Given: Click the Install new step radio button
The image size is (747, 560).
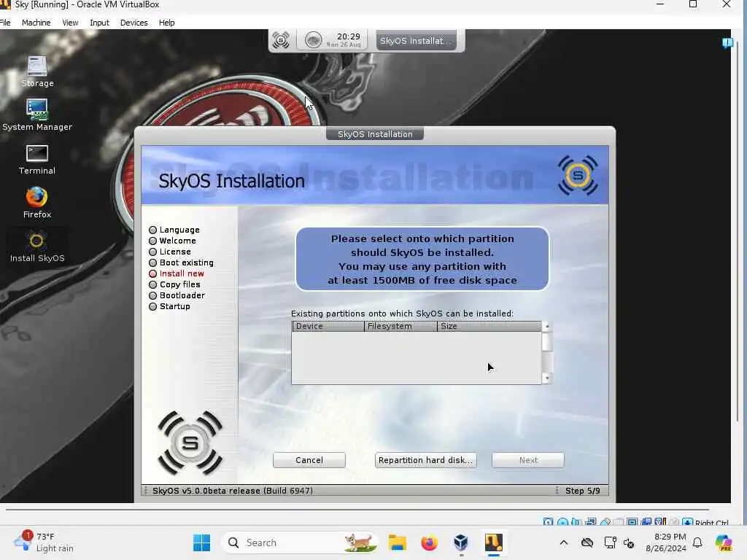Looking at the screenshot, I should (153, 274).
